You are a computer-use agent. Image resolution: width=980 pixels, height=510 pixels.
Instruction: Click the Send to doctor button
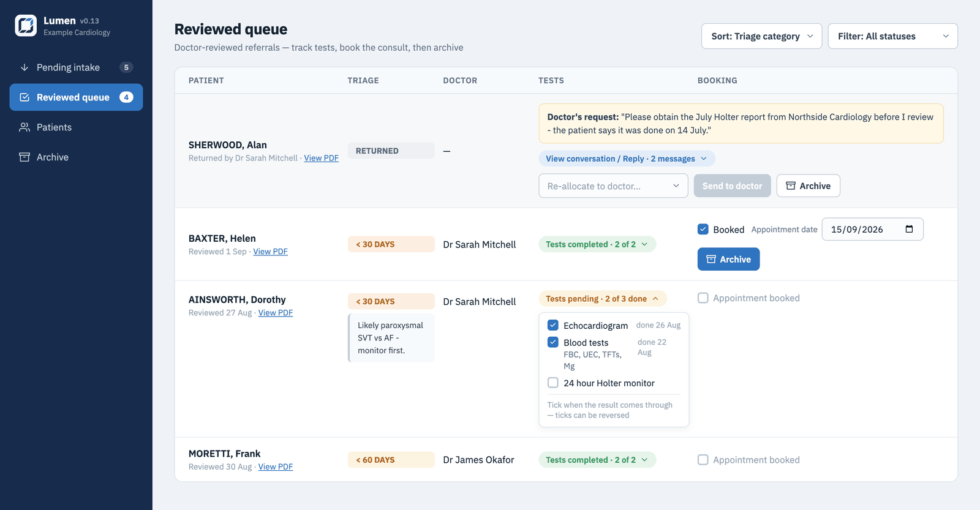coord(732,186)
